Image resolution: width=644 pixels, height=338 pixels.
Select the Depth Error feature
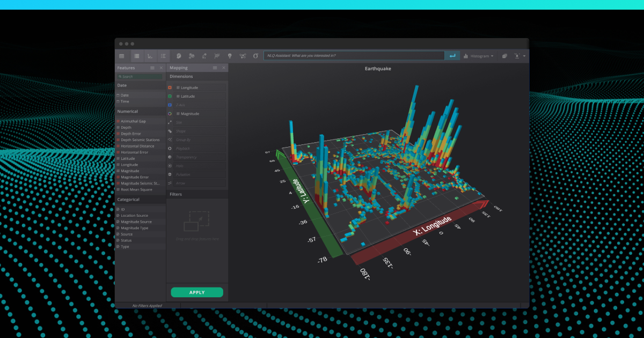coord(140,134)
